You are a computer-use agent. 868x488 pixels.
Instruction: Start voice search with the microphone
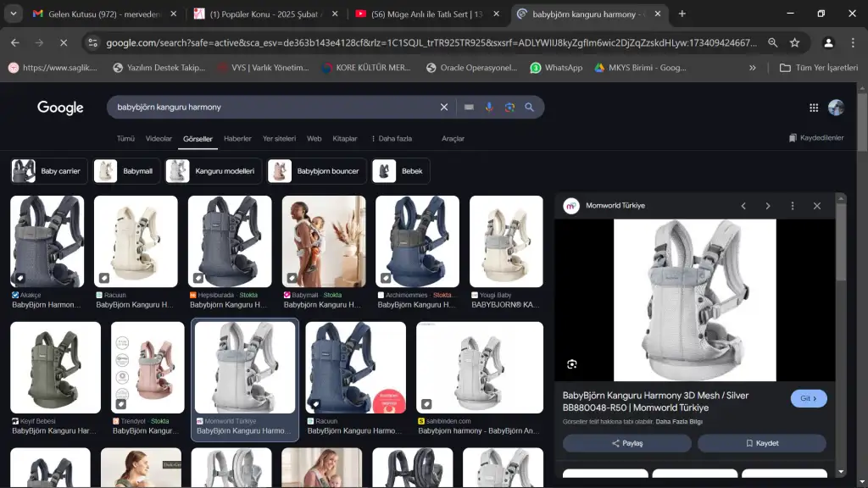[x=489, y=108]
